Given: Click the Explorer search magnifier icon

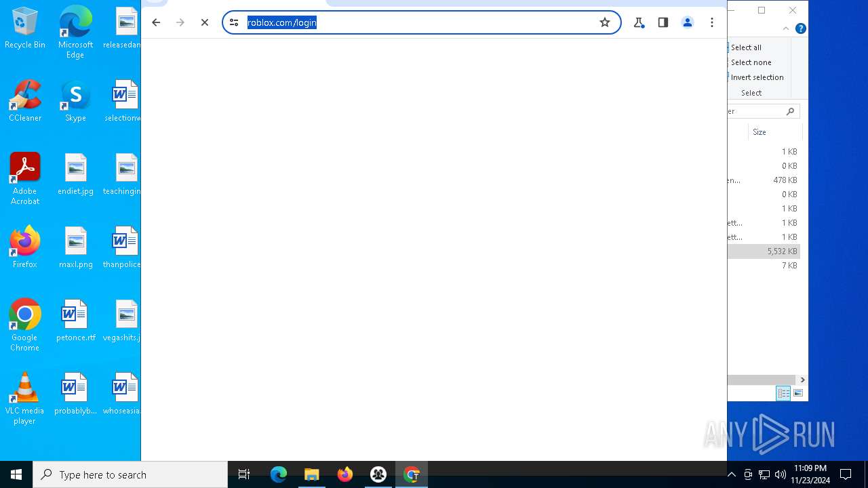Looking at the screenshot, I should [x=790, y=111].
